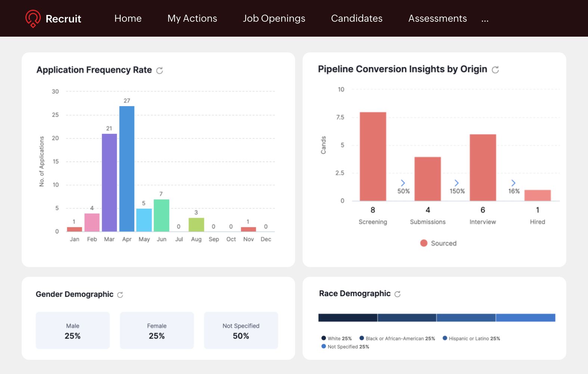The image size is (588, 374).
Task: Click the Recruit logo icon
Action: point(33,18)
